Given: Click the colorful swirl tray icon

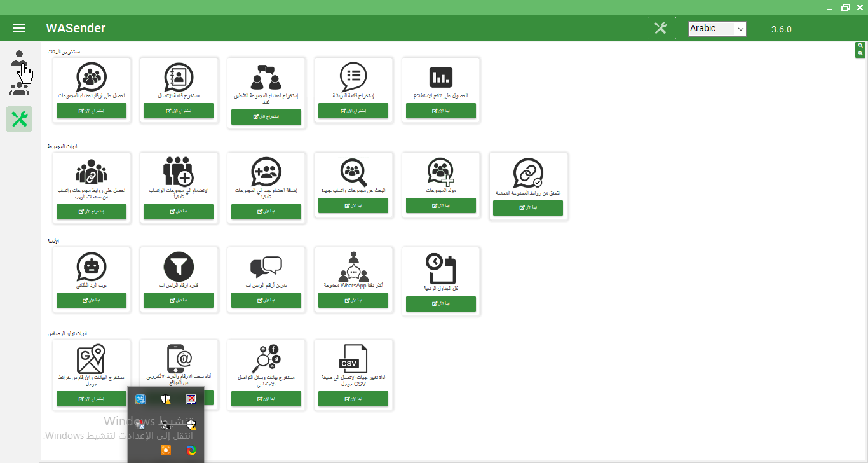Looking at the screenshot, I should click(191, 450).
